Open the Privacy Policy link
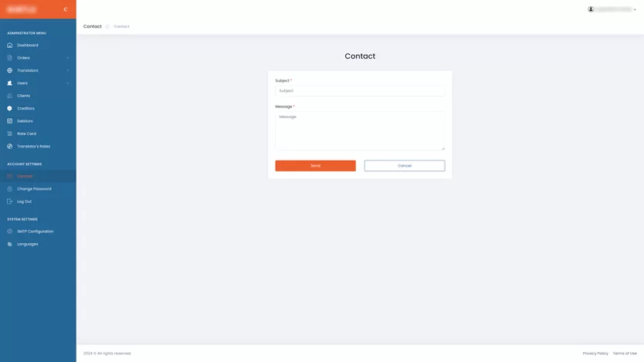Screen dimensions: 644x362 tap(595, 354)
